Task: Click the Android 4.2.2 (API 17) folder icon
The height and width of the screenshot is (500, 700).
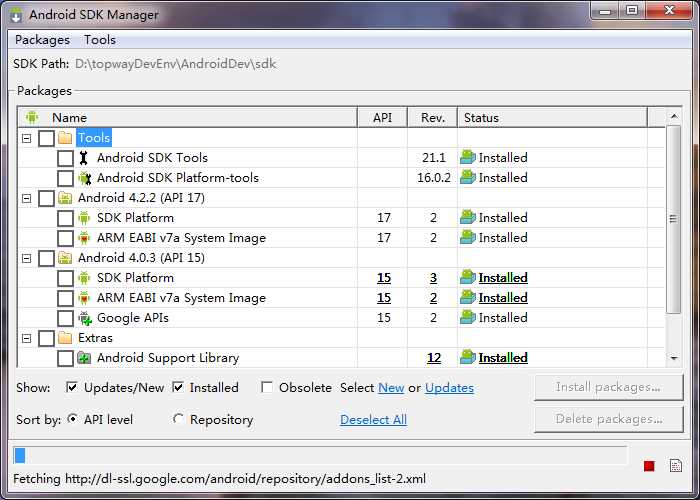Action: [x=65, y=198]
